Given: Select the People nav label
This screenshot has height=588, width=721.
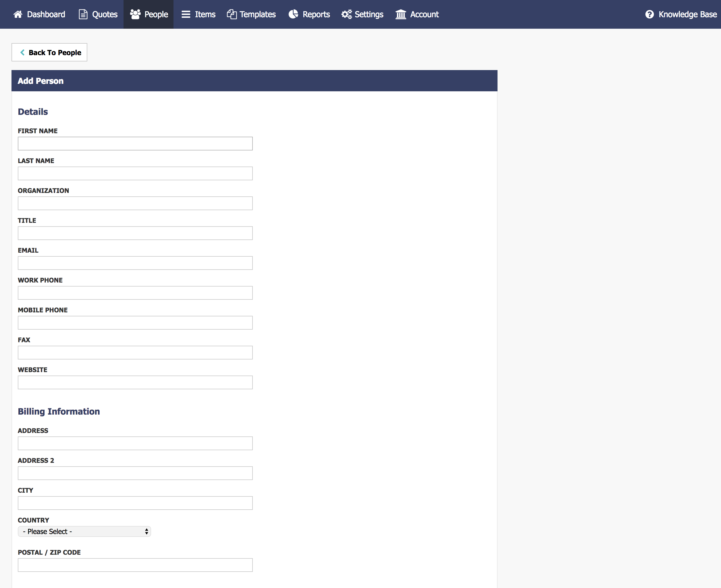Looking at the screenshot, I should [156, 14].
